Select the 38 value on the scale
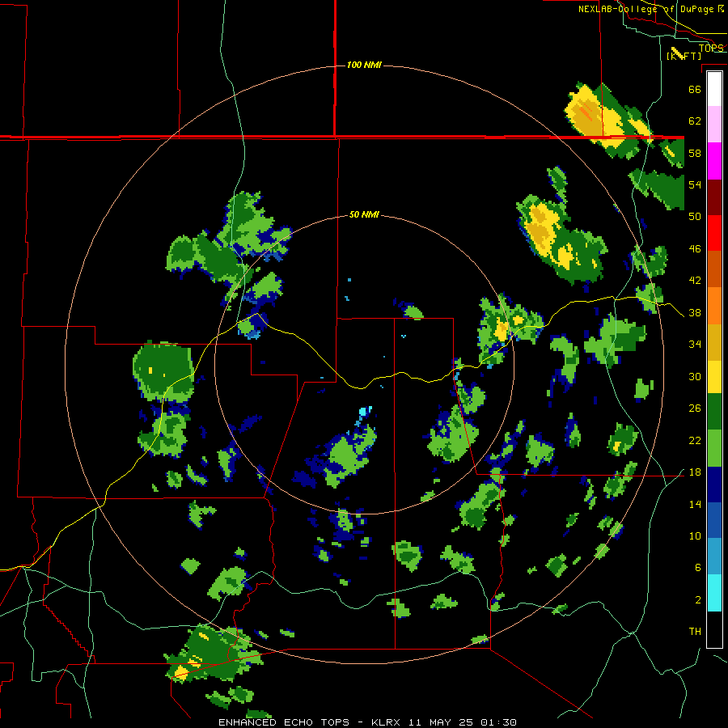The width and height of the screenshot is (728, 728). tap(695, 312)
